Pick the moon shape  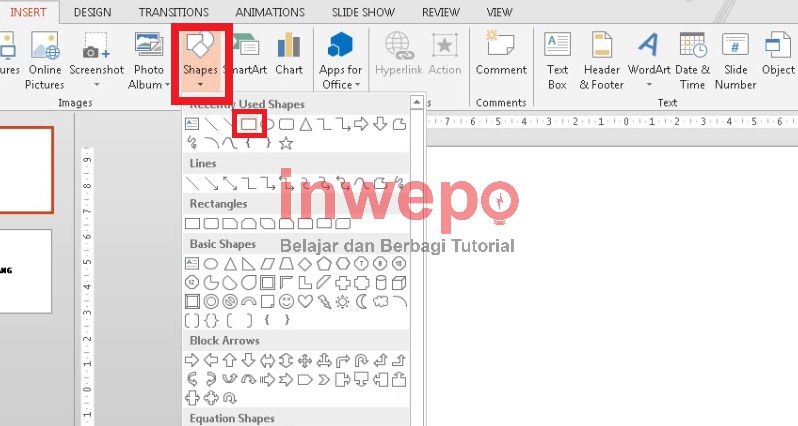coord(361,302)
